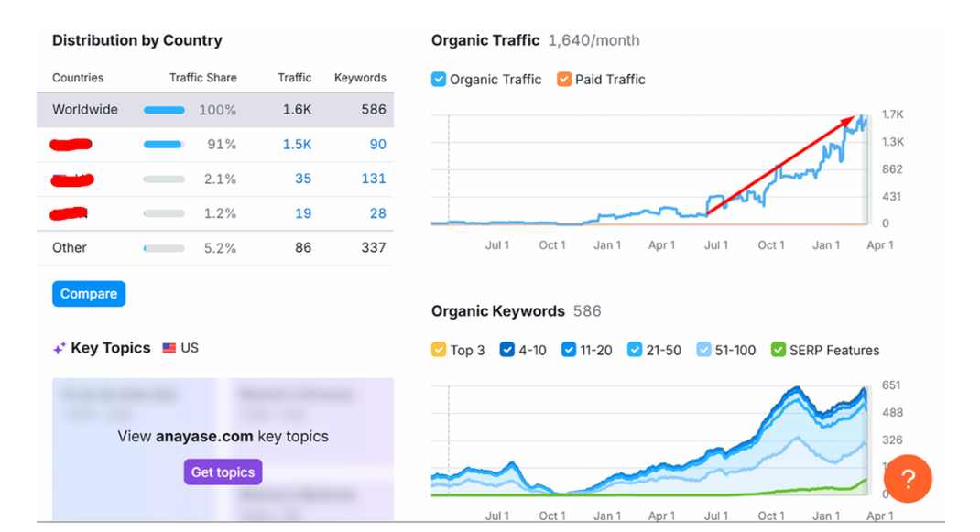Disable the Paid Traffic checkbox

[564, 80]
